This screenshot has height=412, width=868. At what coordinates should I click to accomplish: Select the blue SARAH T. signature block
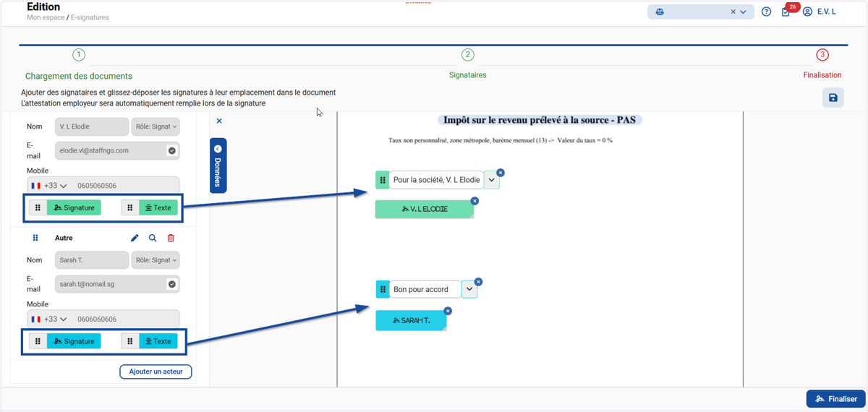pos(411,320)
